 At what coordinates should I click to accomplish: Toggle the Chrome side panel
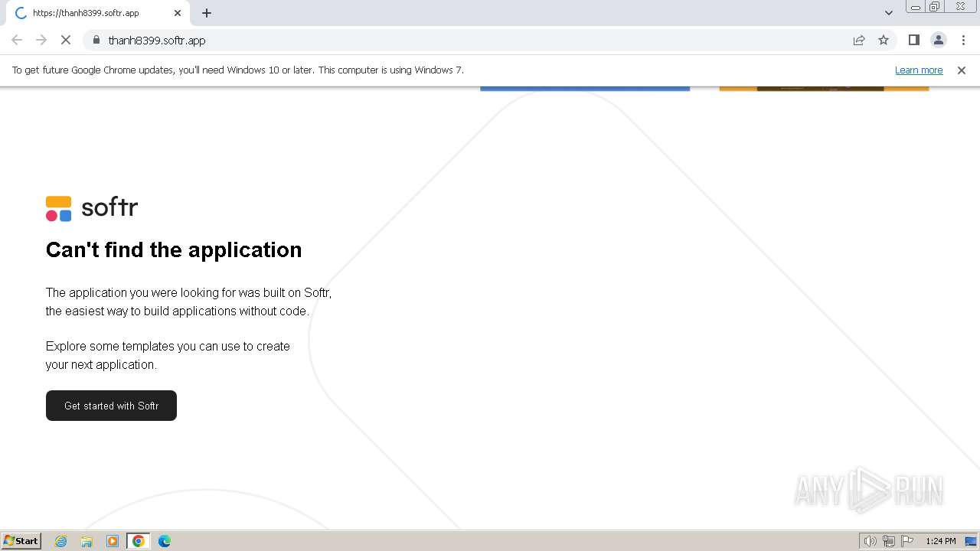(913, 40)
